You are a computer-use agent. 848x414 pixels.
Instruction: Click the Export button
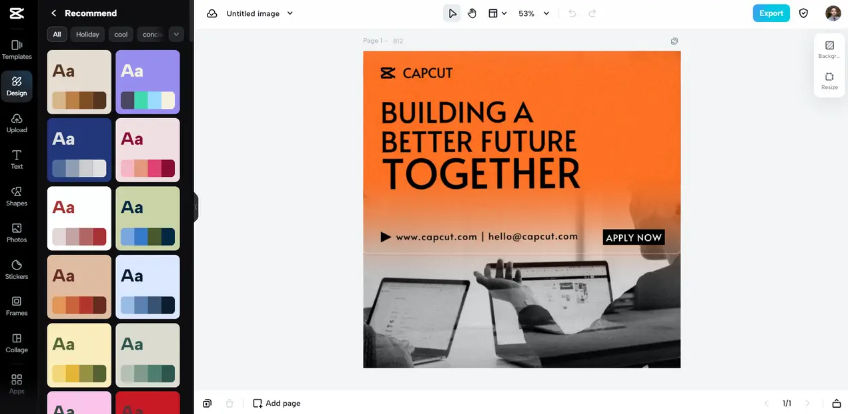pyautogui.click(x=771, y=14)
